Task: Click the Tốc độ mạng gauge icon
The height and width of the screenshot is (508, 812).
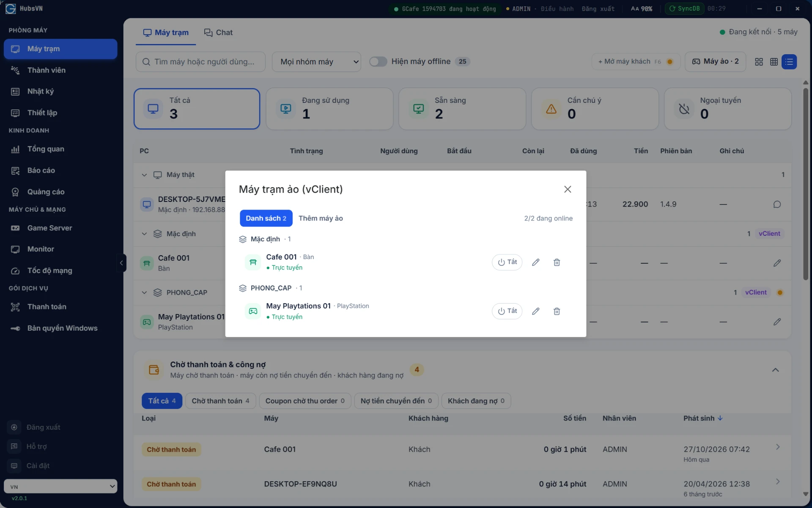Action: tap(15, 271)
